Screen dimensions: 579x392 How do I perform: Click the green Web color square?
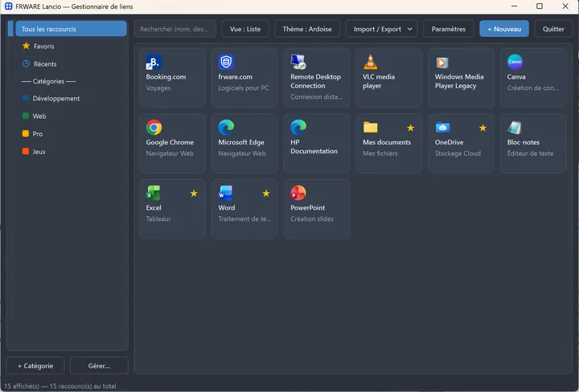[26, 116]
